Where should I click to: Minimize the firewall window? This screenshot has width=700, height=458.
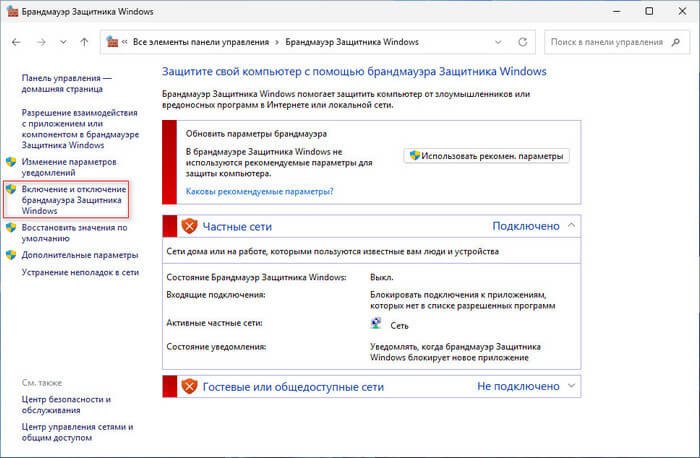[x=617, y=11]
